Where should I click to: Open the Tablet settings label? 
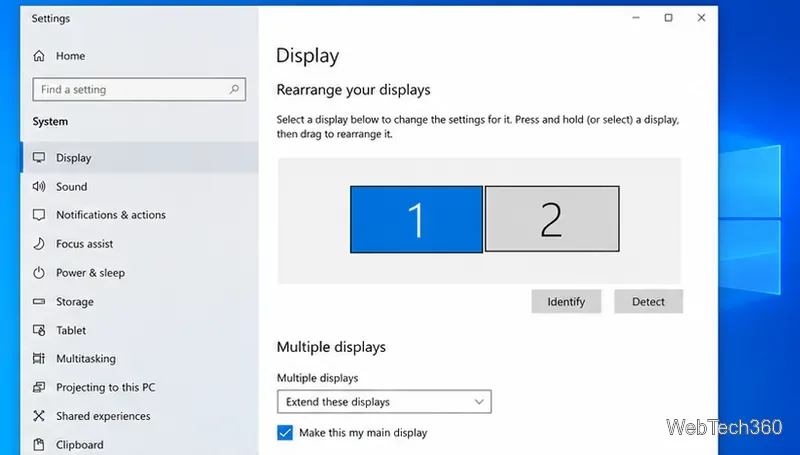click(71, 330)
